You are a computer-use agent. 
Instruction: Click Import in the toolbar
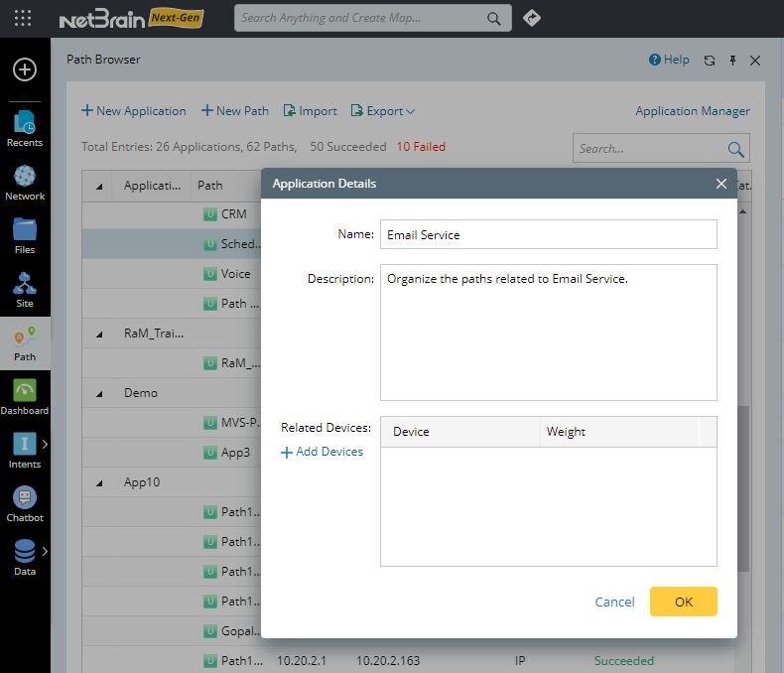(x=310, y=111)
